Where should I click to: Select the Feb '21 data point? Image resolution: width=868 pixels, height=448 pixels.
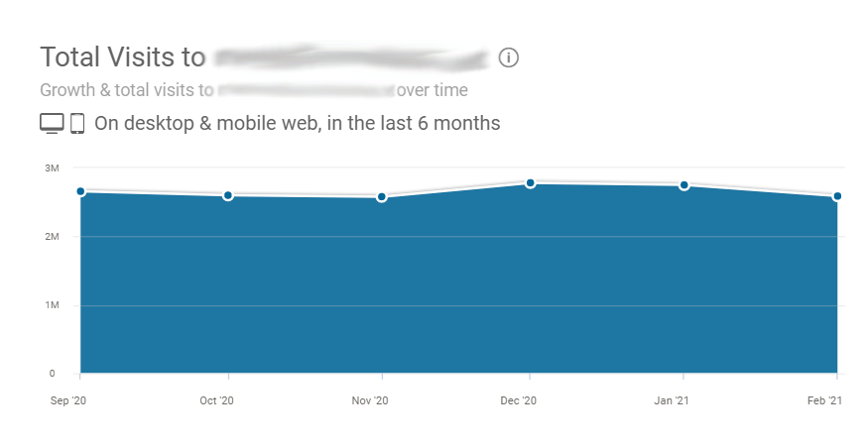(x=837, y=196)
